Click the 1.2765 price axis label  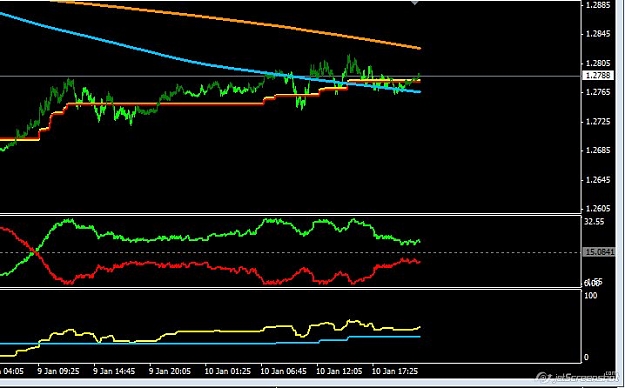pos(598,92)
